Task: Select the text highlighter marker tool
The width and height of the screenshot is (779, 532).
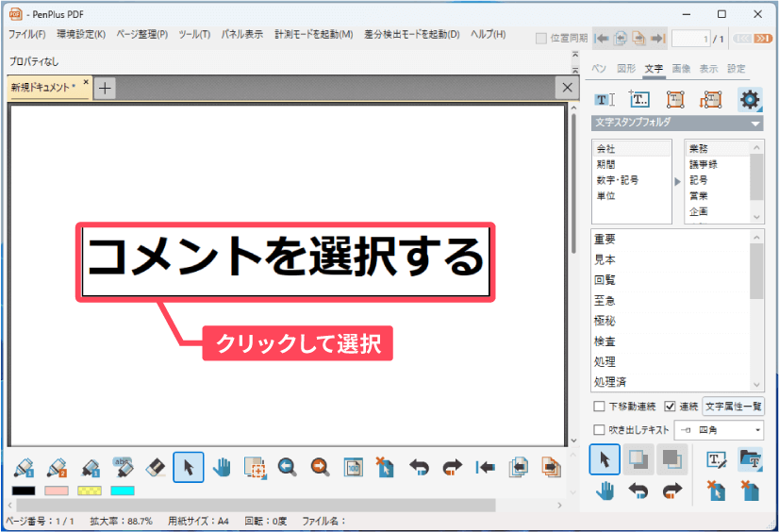Action: pos(124,467)
